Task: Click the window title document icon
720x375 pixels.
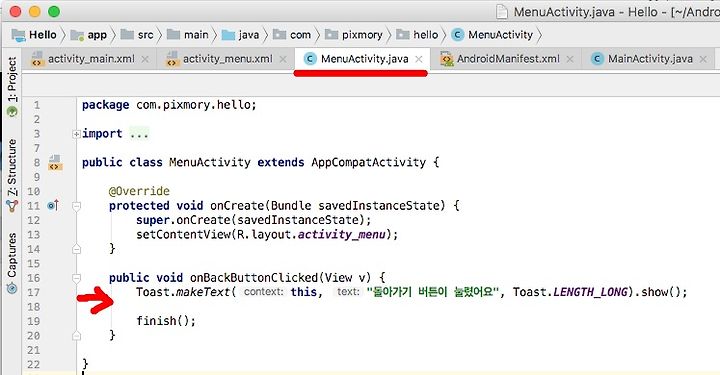Action: (x=502, y=12)
